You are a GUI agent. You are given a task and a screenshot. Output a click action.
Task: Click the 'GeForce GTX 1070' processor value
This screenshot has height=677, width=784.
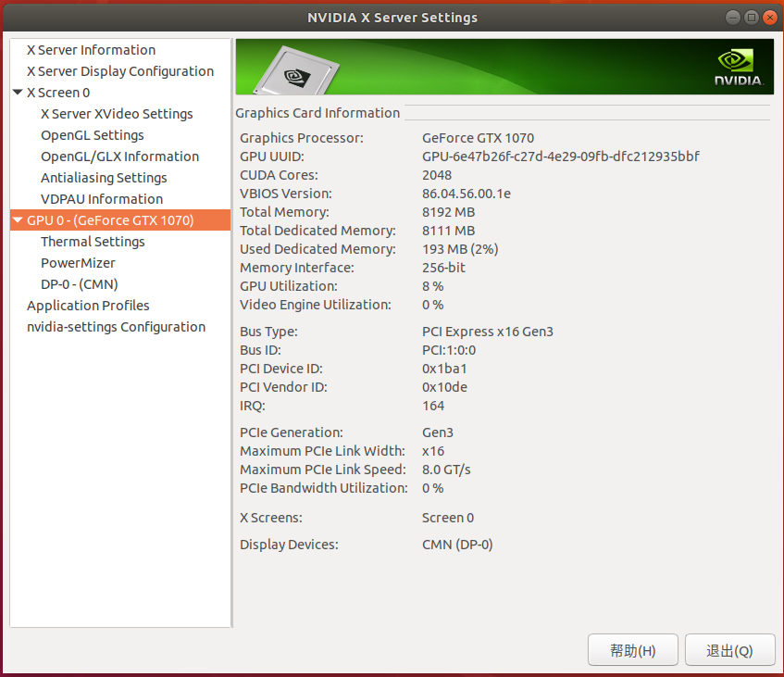click(x=478, y=138)
